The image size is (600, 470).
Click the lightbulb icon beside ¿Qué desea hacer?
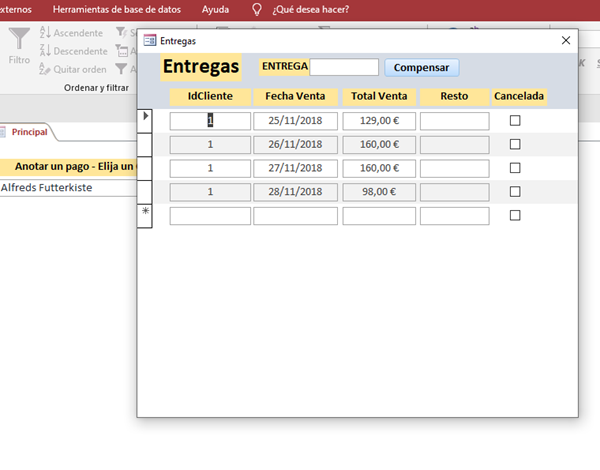pos(257,9)
